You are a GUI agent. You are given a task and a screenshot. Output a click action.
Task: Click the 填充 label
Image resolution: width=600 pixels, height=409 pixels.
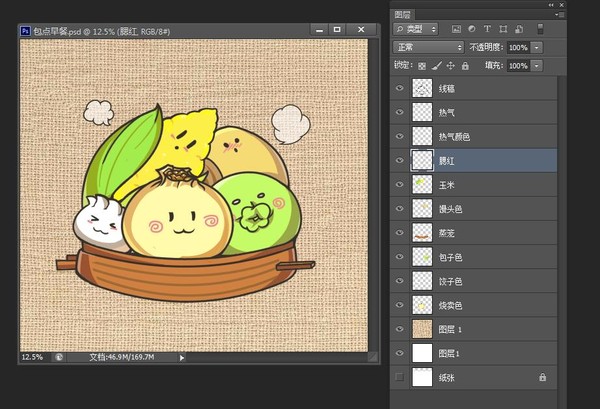click(494, 65)
